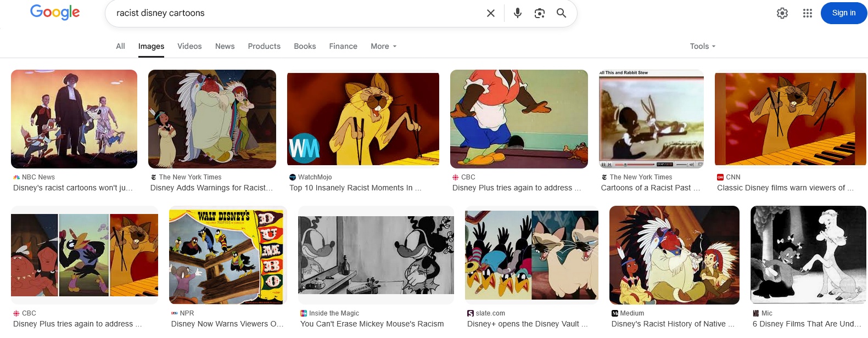
Task: Open the NBC News image thumbnail
Action: 74,119
